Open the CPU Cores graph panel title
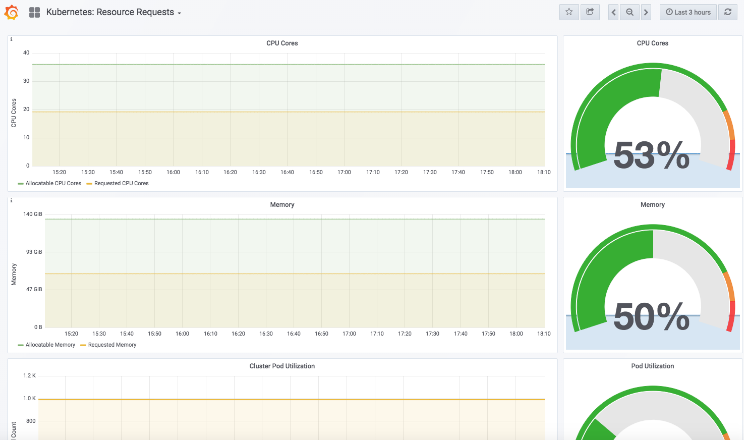Image resolution: width=744 pixels, height=440 pixels. [282, 43]
